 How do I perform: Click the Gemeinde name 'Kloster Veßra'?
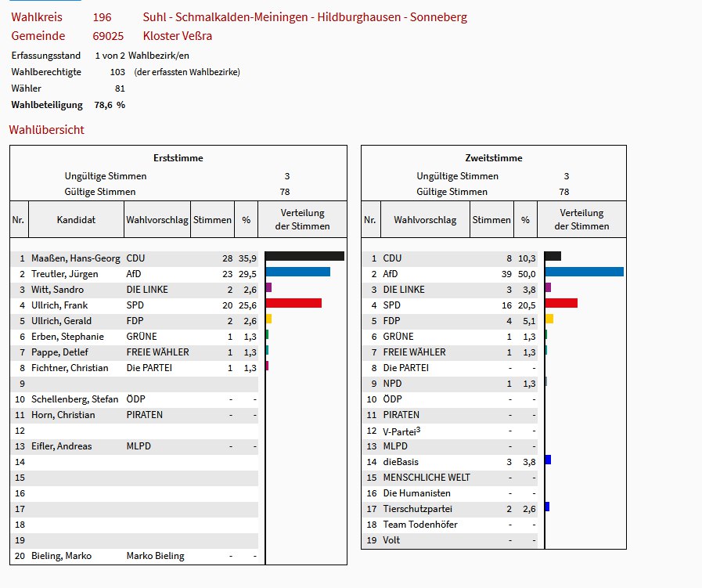pyautogui.click(x=178, y=36)
